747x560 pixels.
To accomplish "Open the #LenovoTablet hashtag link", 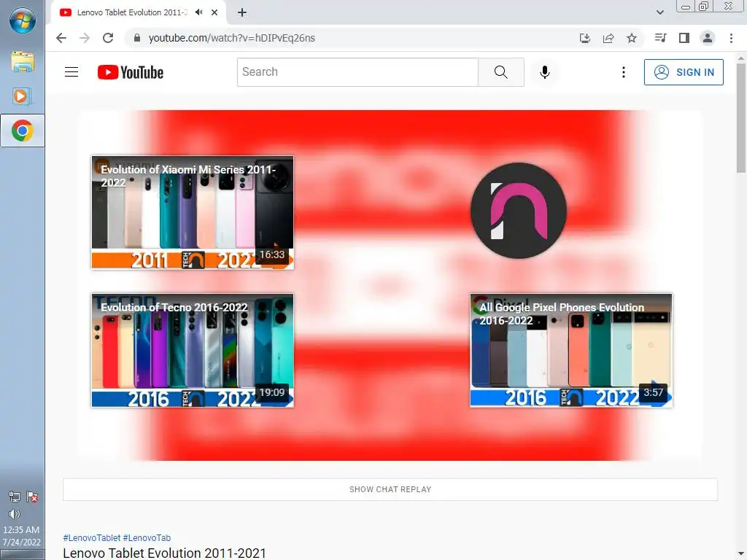I will click(92, 537).
